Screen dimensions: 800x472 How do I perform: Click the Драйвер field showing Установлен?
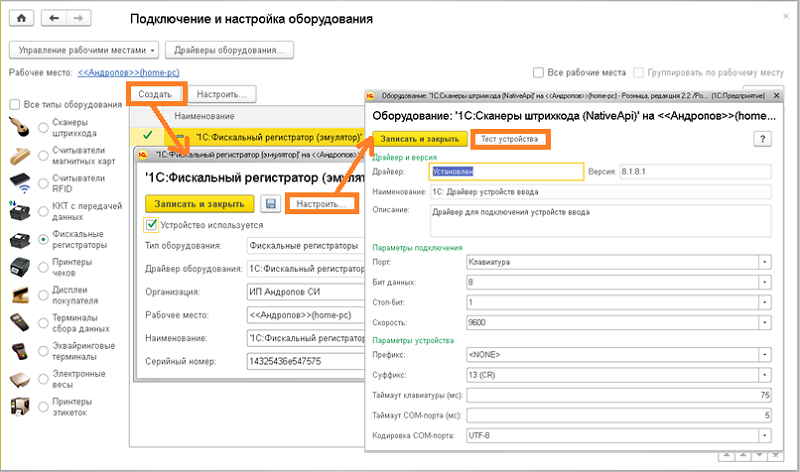coord(507,172)
